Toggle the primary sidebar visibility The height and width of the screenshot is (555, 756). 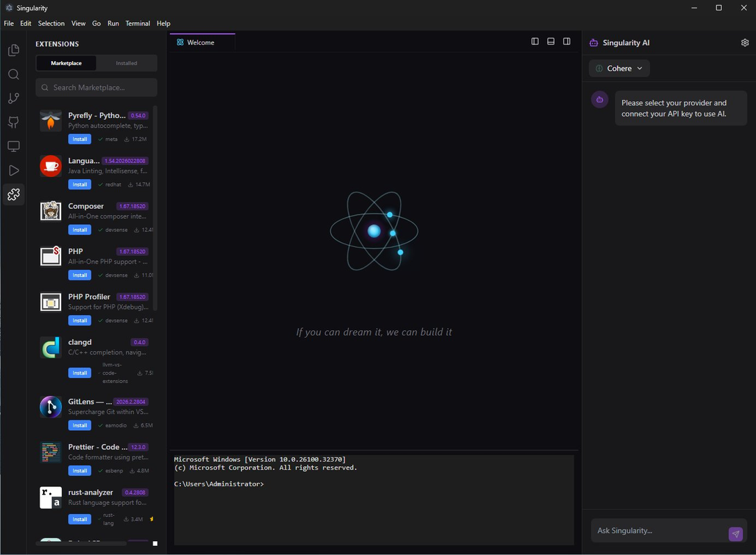[x=535, y=41]
